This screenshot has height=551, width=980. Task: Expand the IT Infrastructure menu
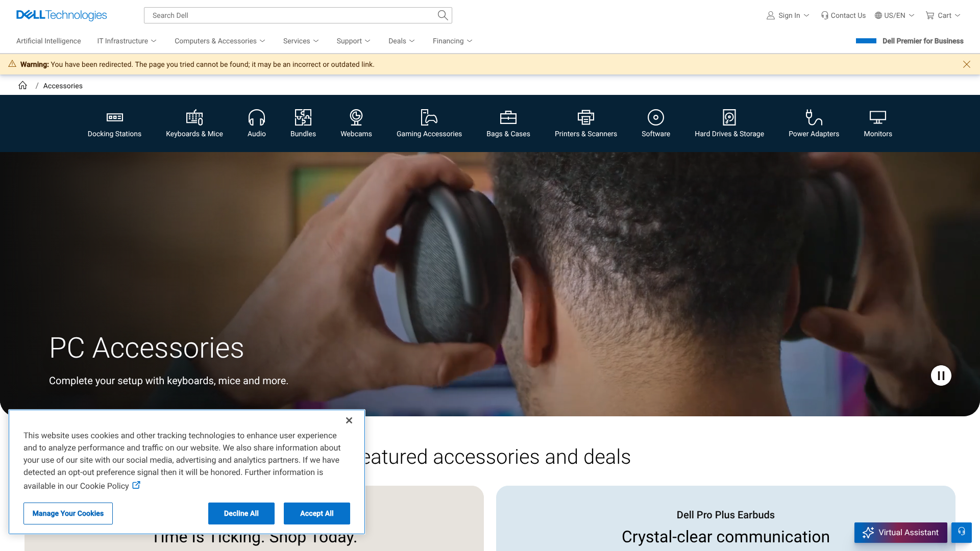tap(127, 41)
